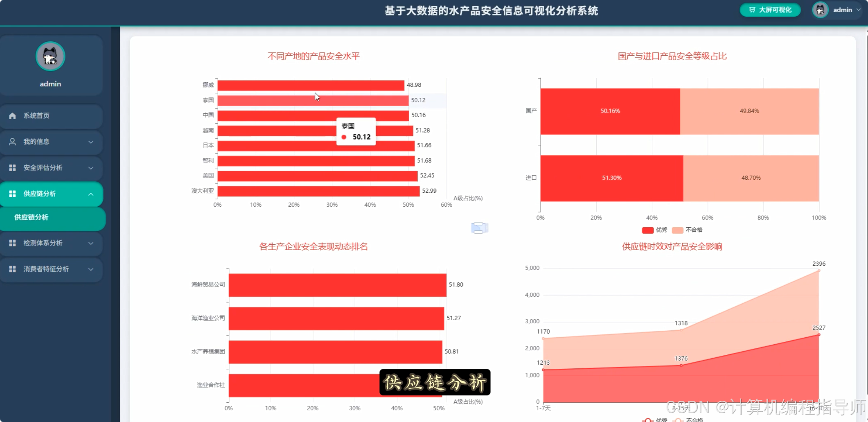This screenshot has height=422, width=868.
Task: Click the top-right admin avatar
Action: (820, 10)
